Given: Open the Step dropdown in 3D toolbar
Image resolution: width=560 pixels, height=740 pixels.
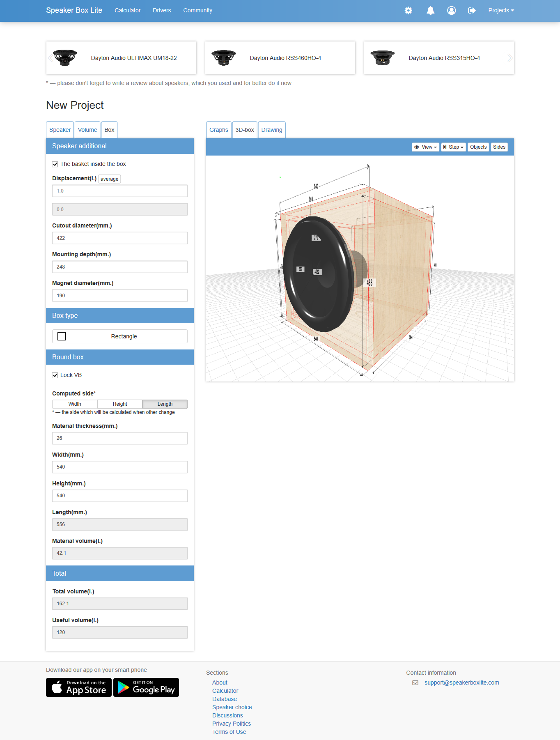Looking at the screenshot, I should point(453,147).
